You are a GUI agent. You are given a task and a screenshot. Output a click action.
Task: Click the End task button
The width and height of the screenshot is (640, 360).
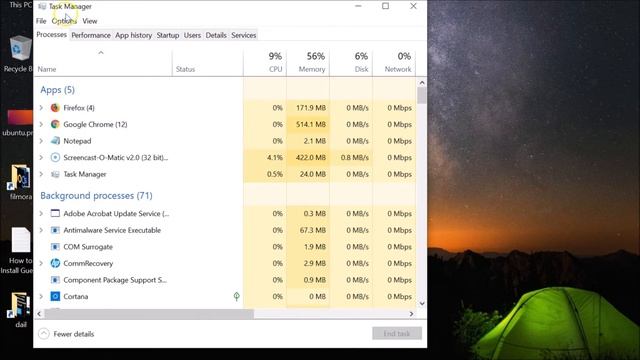coord(397,333)
